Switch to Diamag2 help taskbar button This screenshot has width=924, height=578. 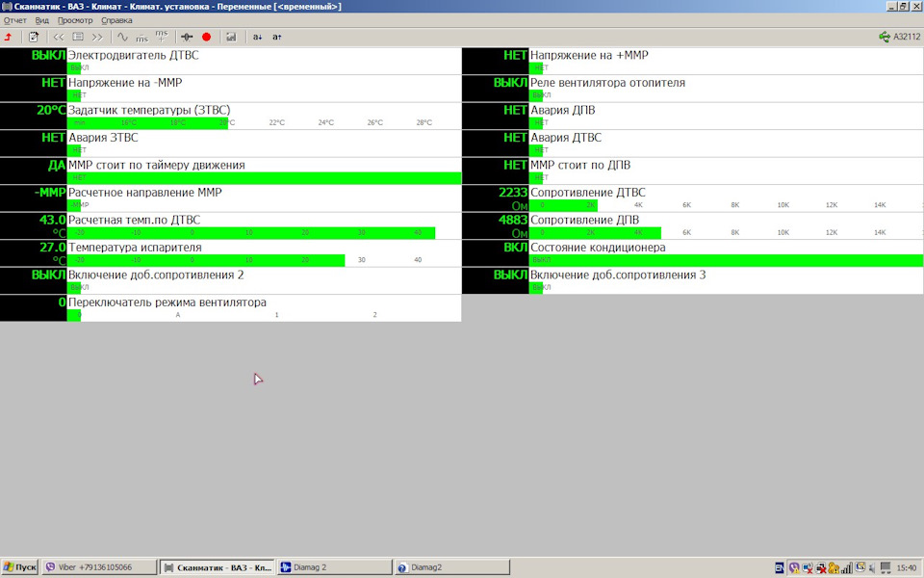[452, 567]
